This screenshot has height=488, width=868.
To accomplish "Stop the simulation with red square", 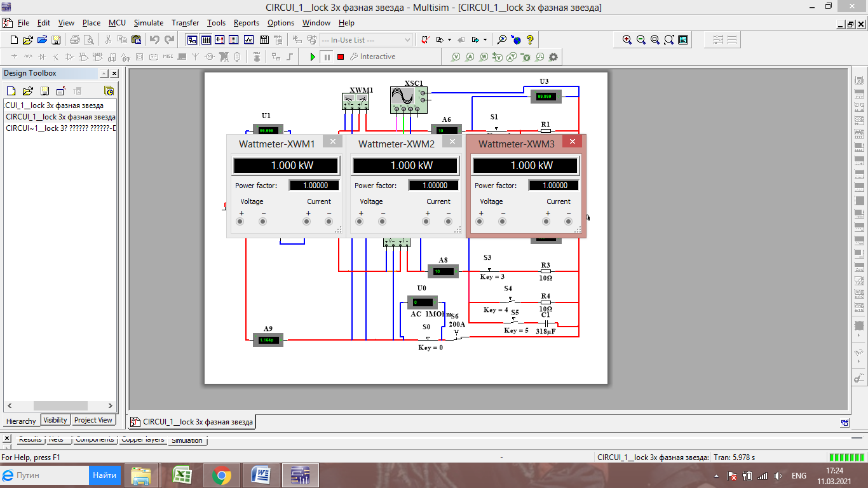I will [341, 57].
